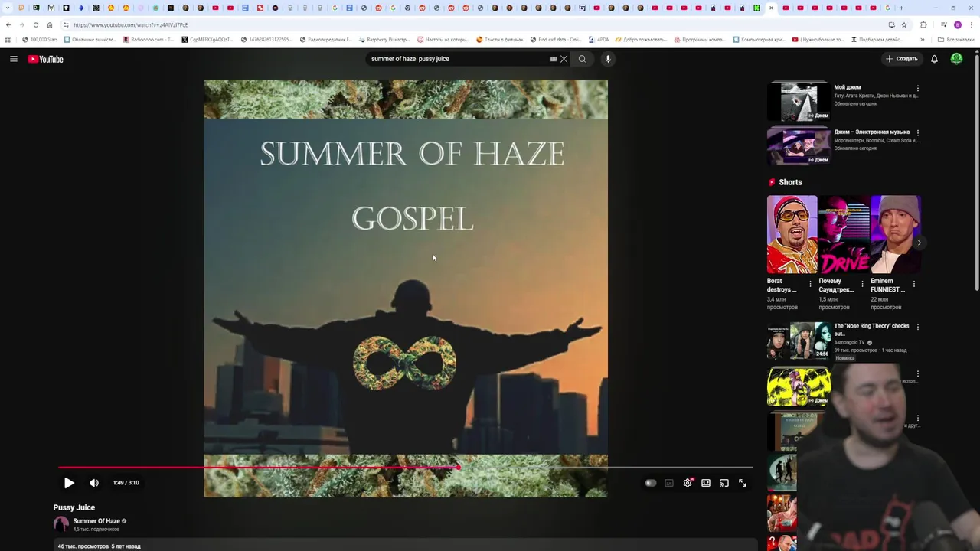This screenshot has width=980, height=551.
Task: Open the Все закладки bookmarks folder
Action: point(956,39)
